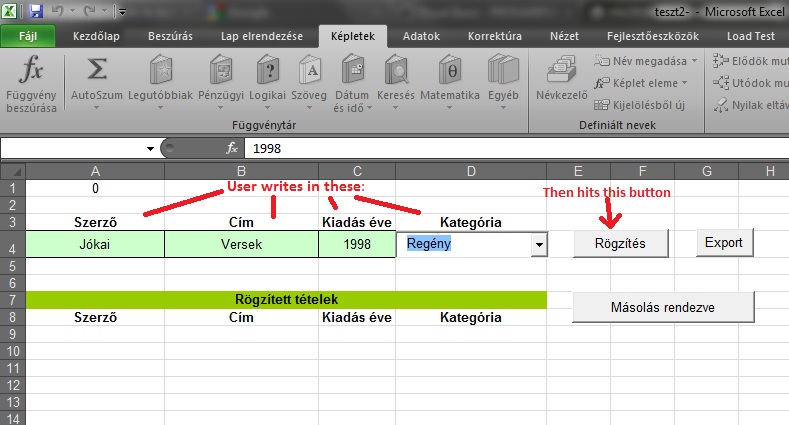Open the Névkezelő name manager
The height and width of the screenshot is (425, 789).
[562, 78]
